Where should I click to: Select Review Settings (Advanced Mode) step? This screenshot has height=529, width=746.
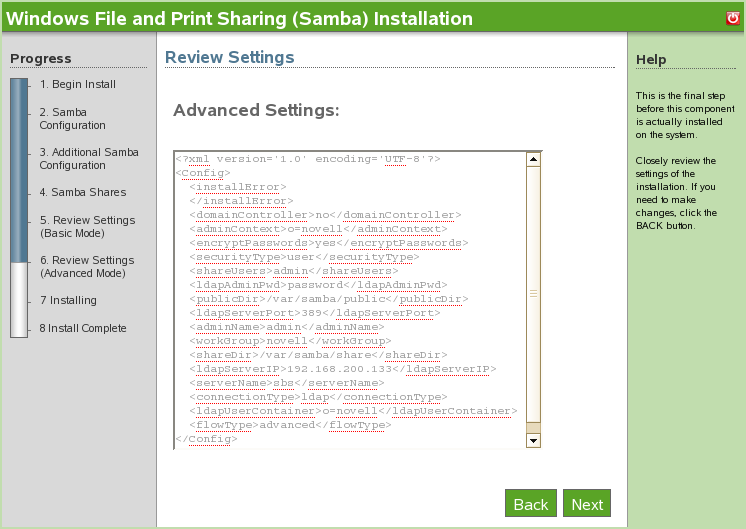(87, 266)
